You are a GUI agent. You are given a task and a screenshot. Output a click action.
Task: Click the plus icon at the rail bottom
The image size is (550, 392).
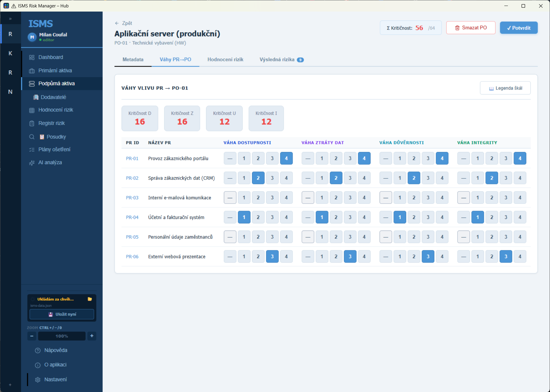click(x=10, y=385)
